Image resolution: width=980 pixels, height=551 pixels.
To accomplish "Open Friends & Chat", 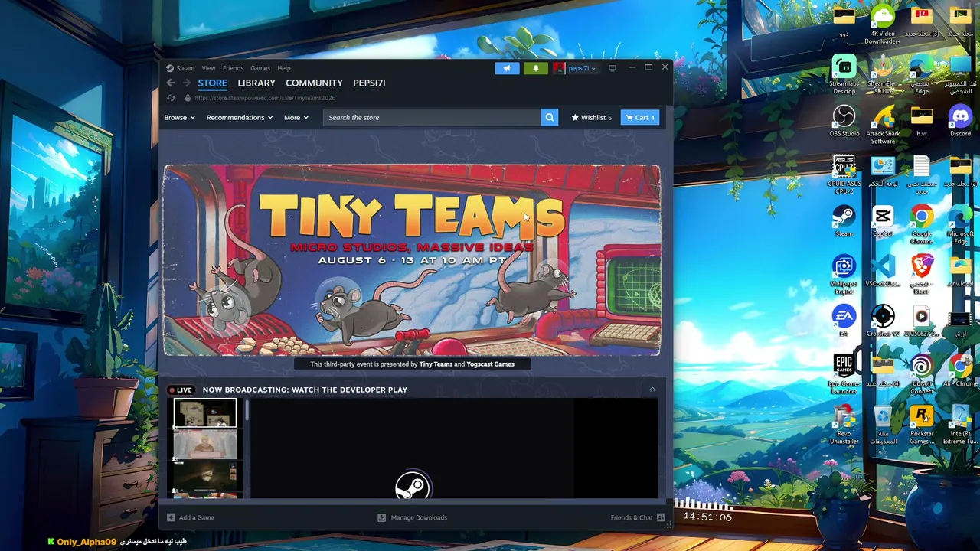I will tap(638, 517).
